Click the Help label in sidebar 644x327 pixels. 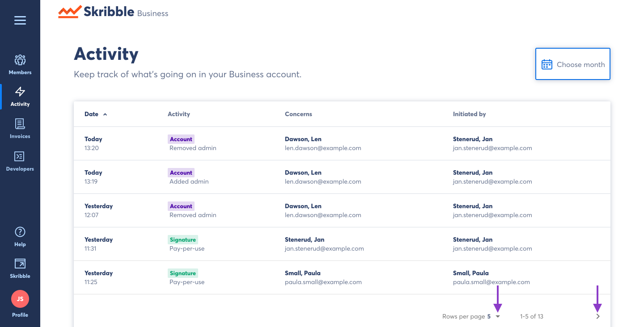[20, 244]
